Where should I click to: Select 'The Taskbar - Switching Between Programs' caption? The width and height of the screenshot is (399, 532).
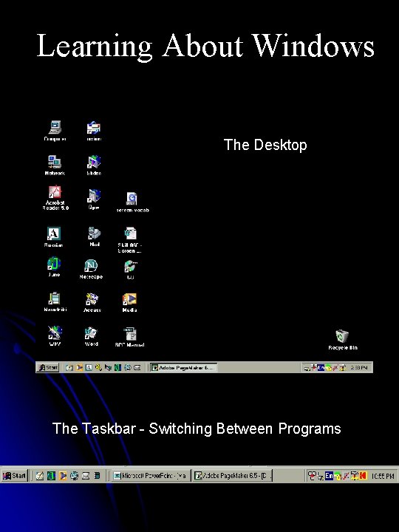pyautogui.click(x=197, y=429)
